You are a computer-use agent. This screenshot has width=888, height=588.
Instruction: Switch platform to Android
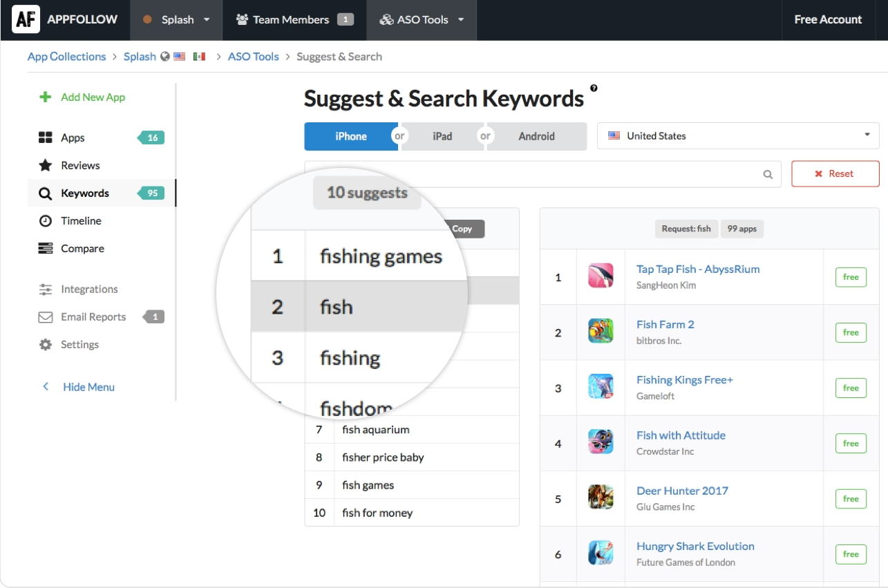coord(536,136)
